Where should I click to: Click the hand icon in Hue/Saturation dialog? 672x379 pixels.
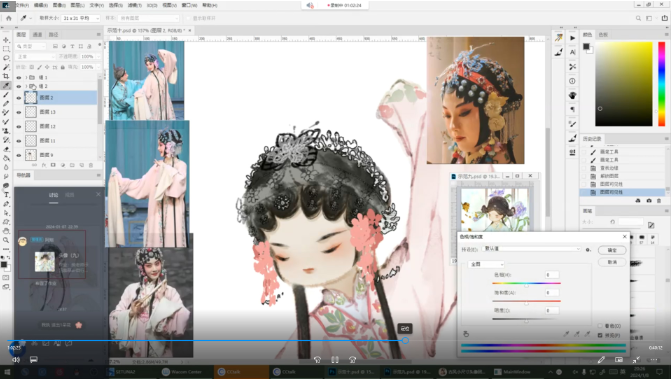466,334
